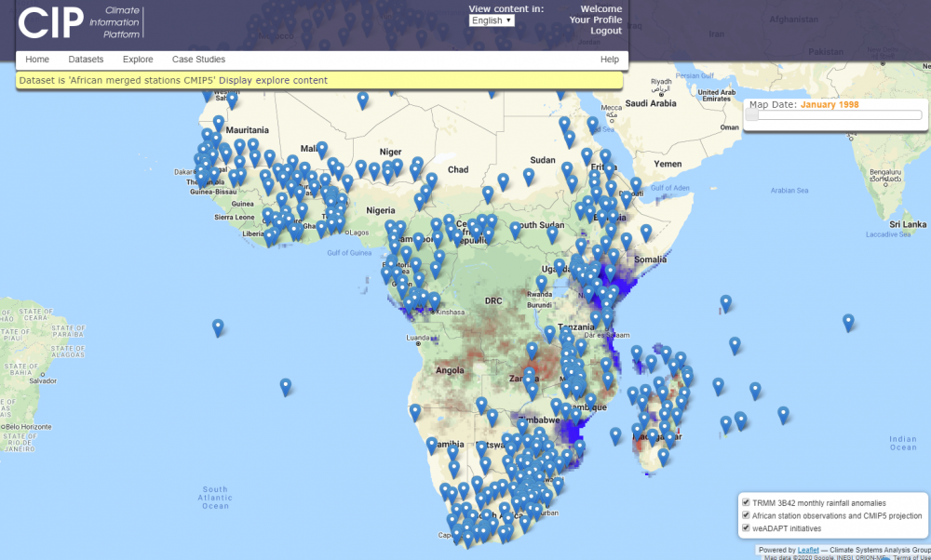This screenshot has height=560, width=931.
Task: Open the Explore menu
Action: (x=138, y=60)
